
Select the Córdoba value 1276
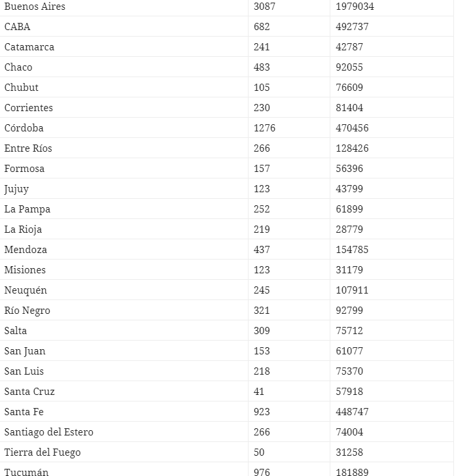pyautogui.click(x=264, y=128)
